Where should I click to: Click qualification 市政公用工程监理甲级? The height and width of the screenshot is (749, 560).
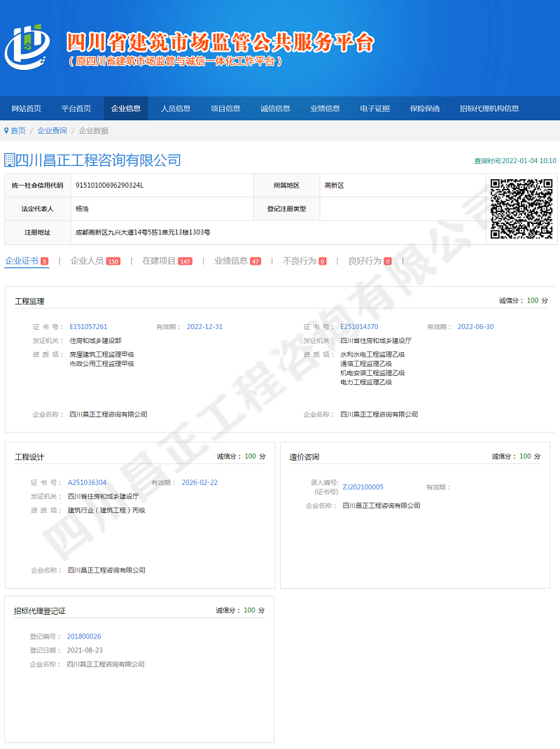[101, 363]
